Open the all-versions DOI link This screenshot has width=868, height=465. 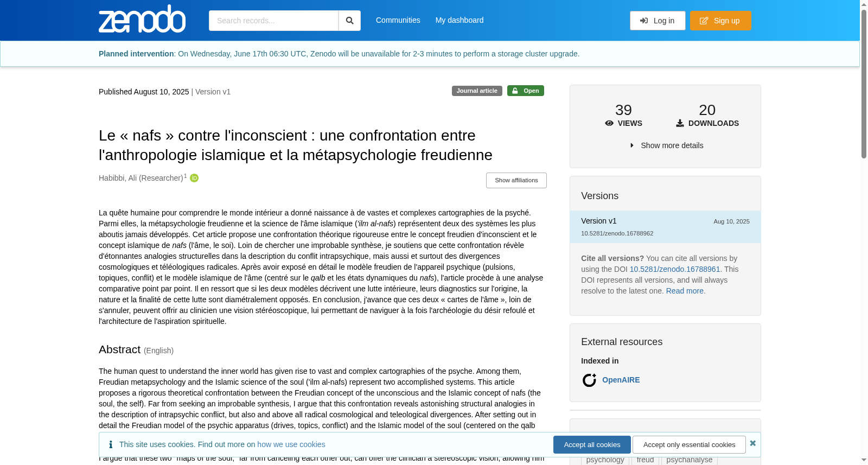coord(675,269)
